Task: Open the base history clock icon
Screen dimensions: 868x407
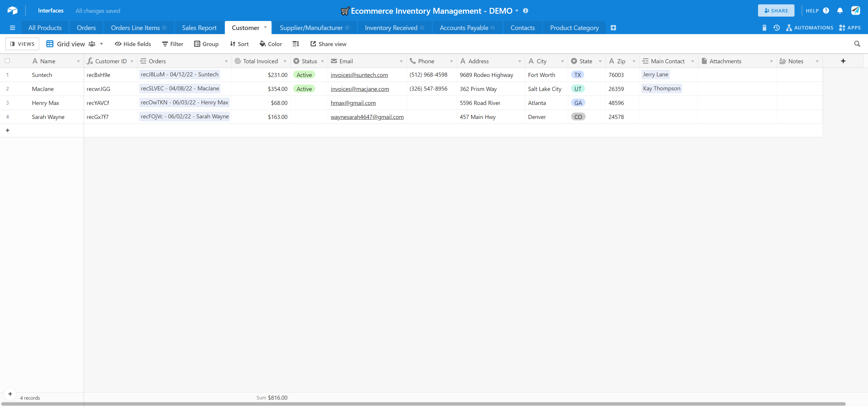Action: pyautogui.click(x=776, y=28)
